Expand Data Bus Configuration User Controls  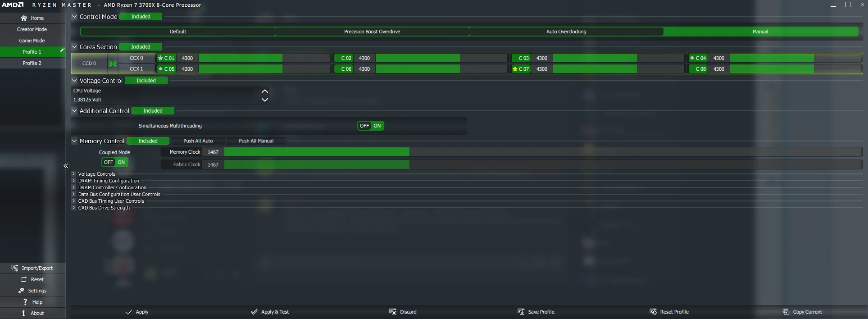74,194
